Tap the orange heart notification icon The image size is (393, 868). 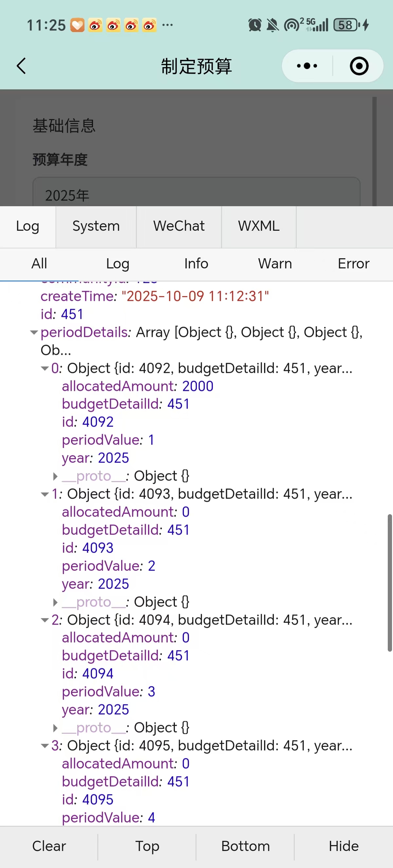(x=77, y=25)
